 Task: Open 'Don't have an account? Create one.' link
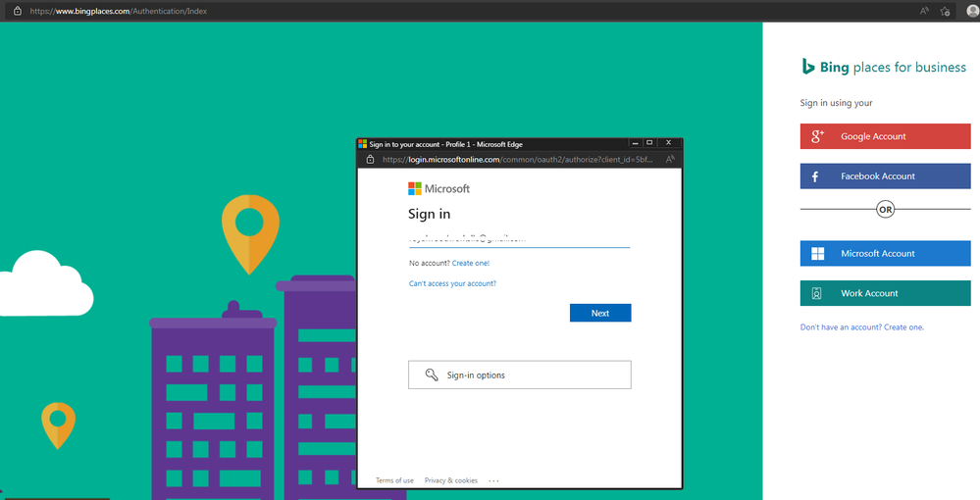(862, 326)
